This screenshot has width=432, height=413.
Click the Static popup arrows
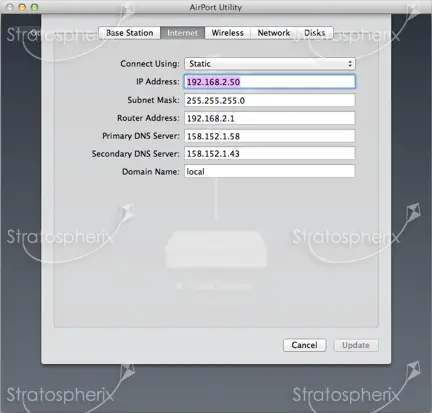click(350, 64)
